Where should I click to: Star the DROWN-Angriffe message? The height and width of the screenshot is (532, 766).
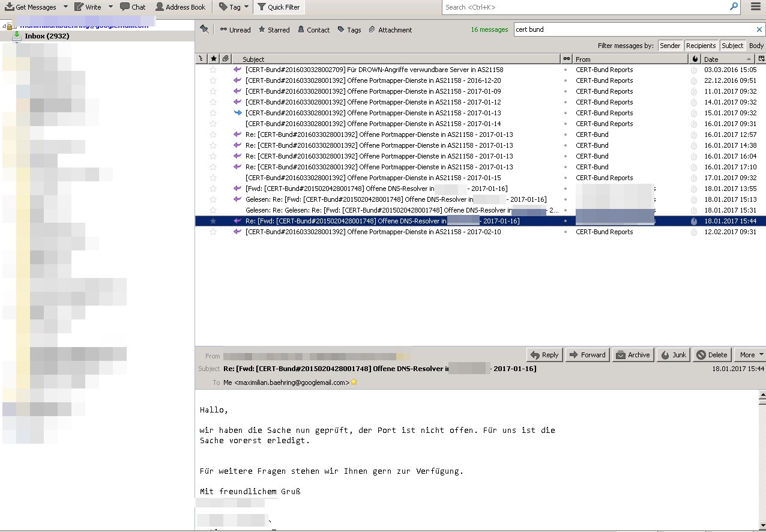(213, 70)
